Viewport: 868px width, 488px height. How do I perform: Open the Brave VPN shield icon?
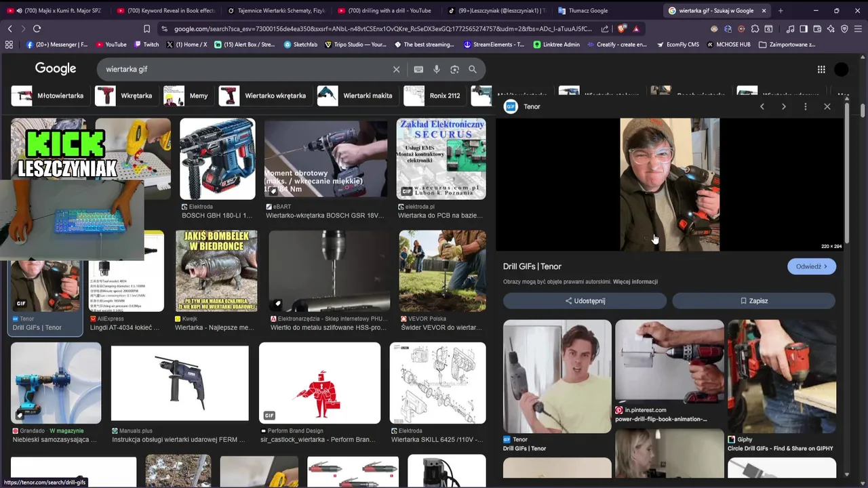(844, 28)
